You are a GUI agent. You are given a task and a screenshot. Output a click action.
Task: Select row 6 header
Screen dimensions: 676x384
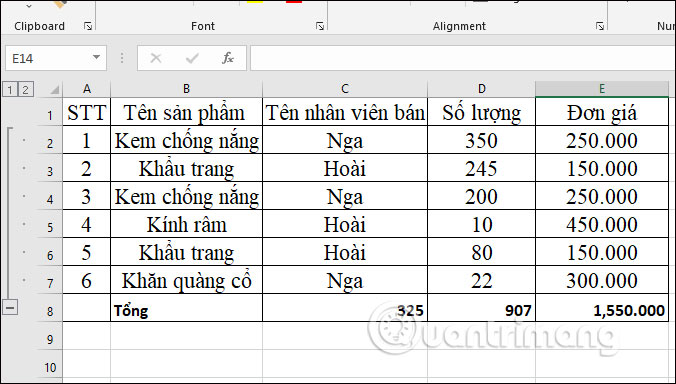tap(50, 252)
